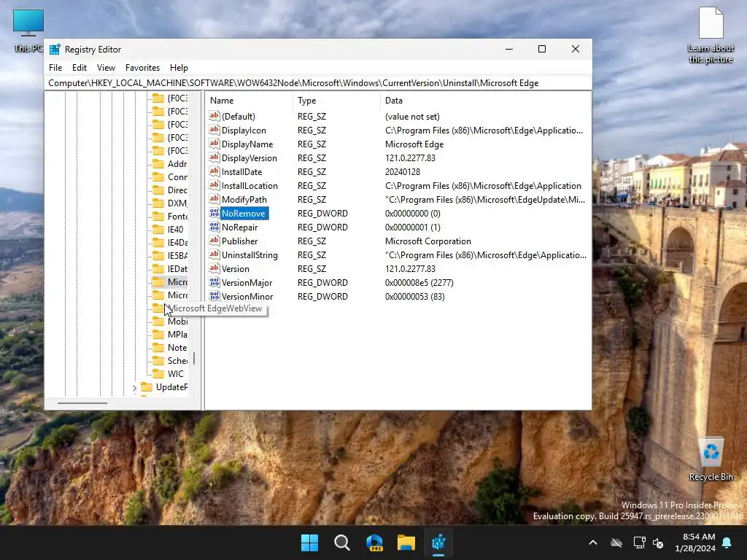Select the InstallLocation value name
The image size is (747, 560).
(249, 186)
